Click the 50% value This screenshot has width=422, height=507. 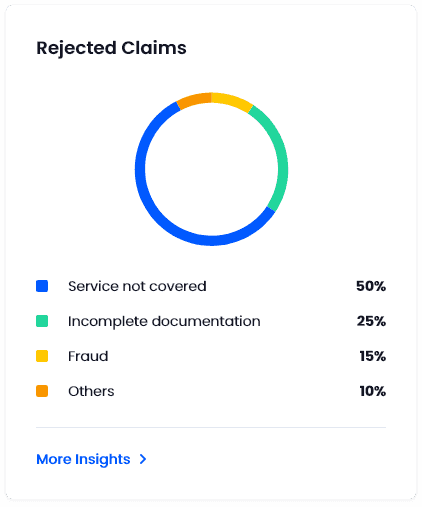click(371, 286)
